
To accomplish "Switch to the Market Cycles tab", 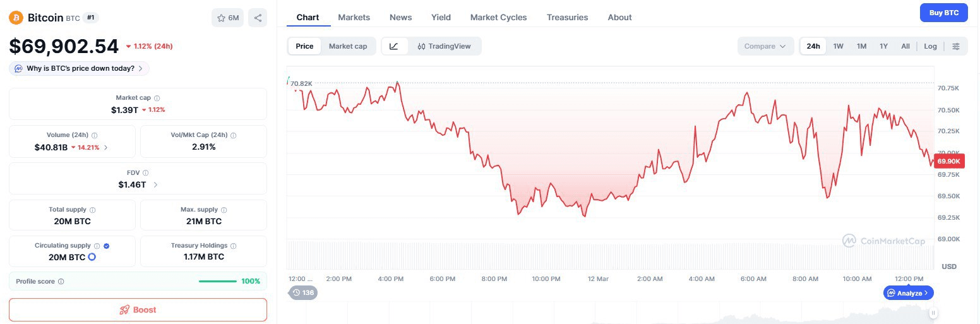I will tap(498, 17).
